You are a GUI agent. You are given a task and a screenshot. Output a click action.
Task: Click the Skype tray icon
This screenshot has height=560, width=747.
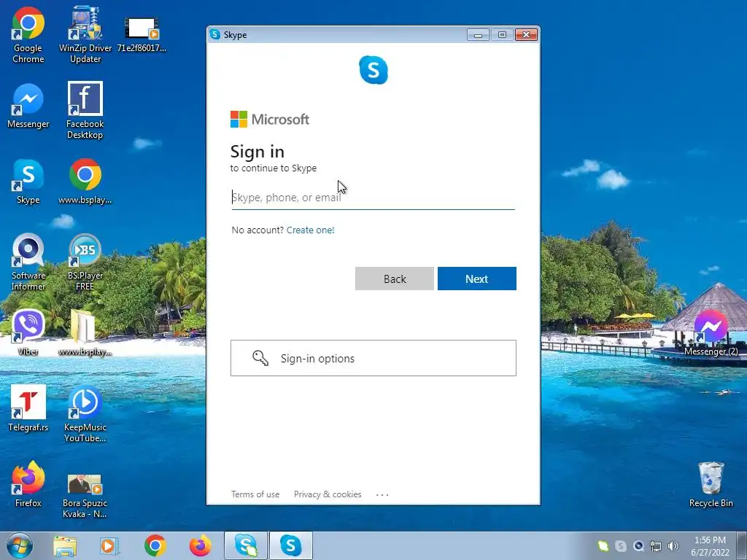620,546
